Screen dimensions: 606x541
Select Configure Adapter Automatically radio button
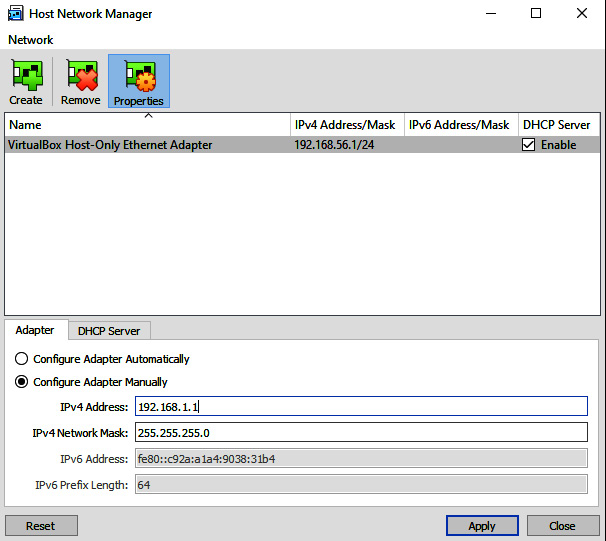tap(21, 359)
